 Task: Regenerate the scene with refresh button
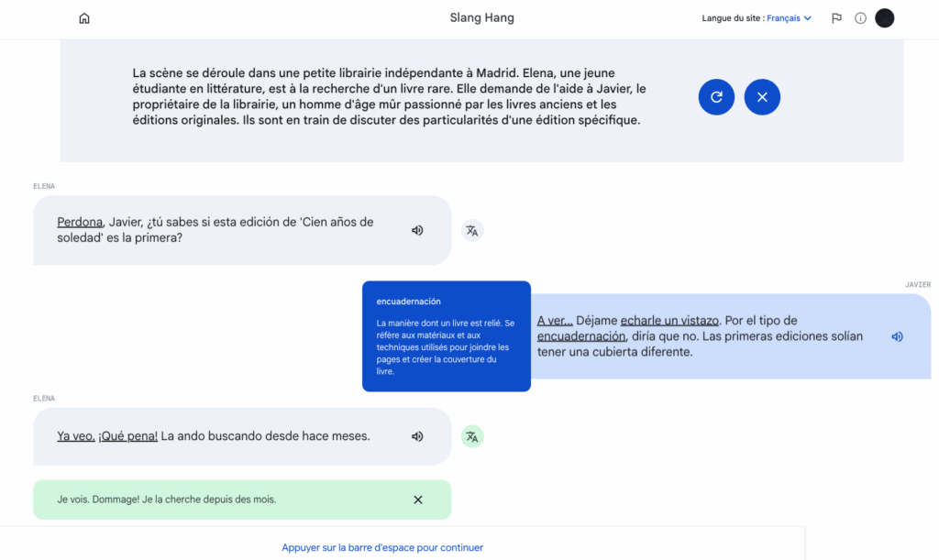point(716,97)
